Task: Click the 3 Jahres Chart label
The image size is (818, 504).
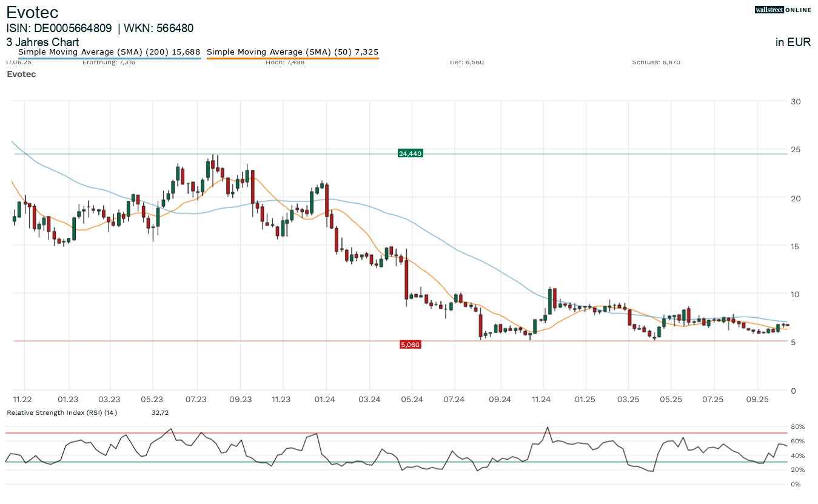Action: (42, 42)
